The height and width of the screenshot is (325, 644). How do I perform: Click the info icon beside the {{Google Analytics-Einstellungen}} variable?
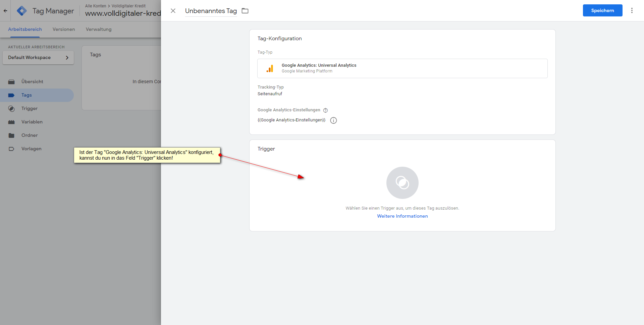[x=333, y=120]
